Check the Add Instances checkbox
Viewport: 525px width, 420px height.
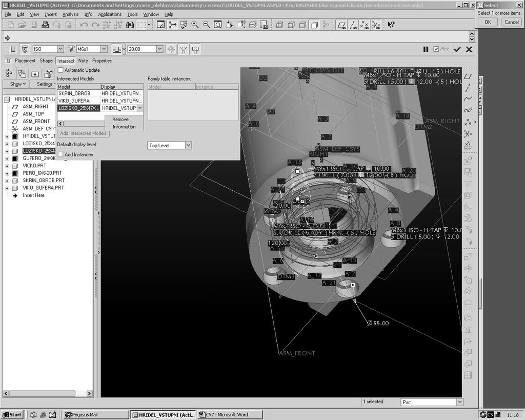click(x=60, y=154)
